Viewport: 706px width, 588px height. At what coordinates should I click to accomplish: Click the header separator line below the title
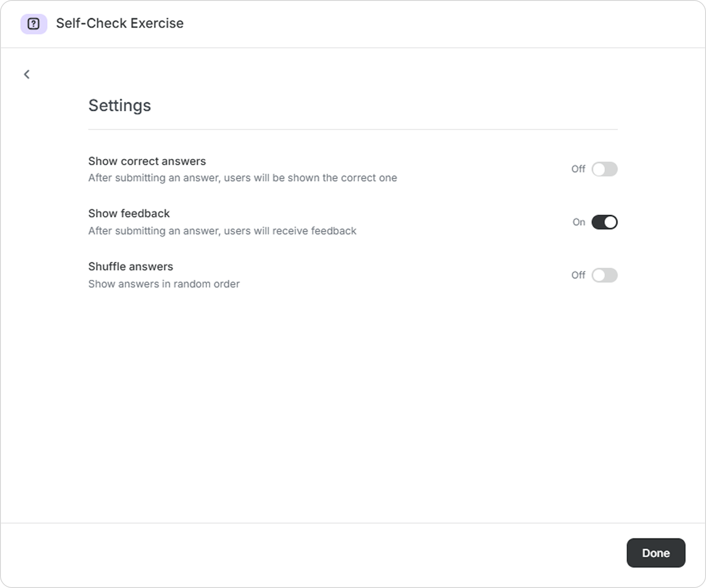pos(353,48)
